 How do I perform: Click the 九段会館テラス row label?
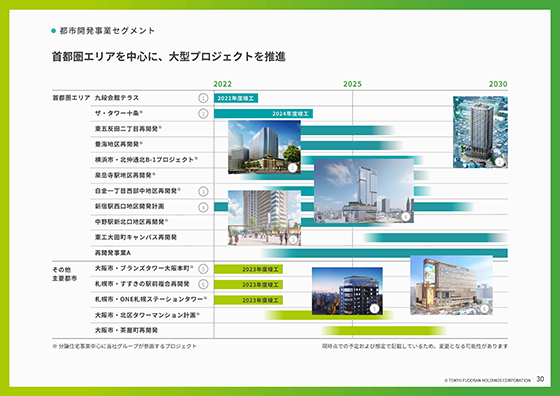117,98
